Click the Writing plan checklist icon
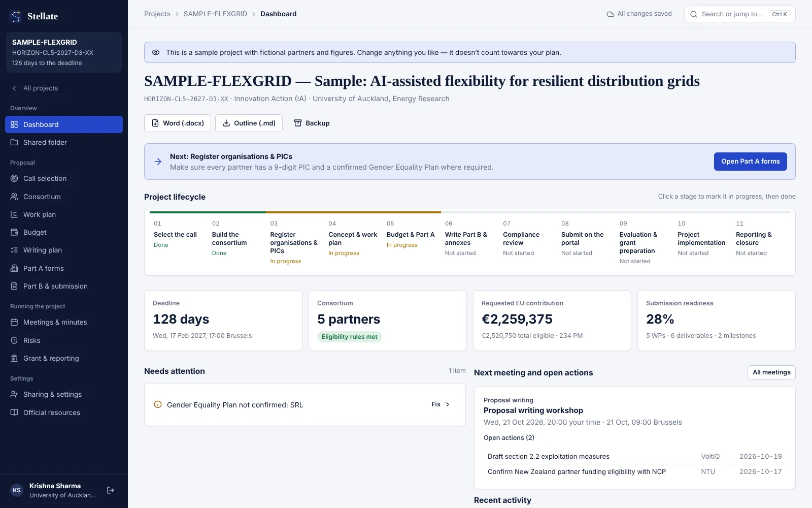812x508 pixels. click(14, 250)
